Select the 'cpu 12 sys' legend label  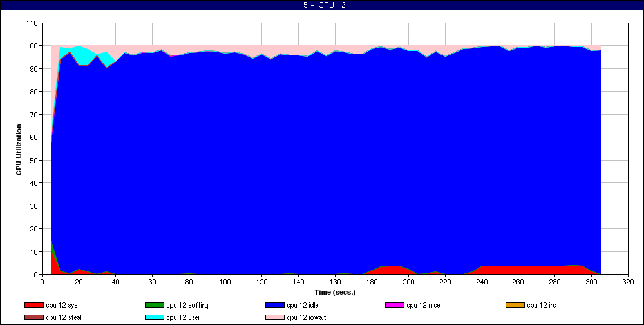[x=62, y=306]
